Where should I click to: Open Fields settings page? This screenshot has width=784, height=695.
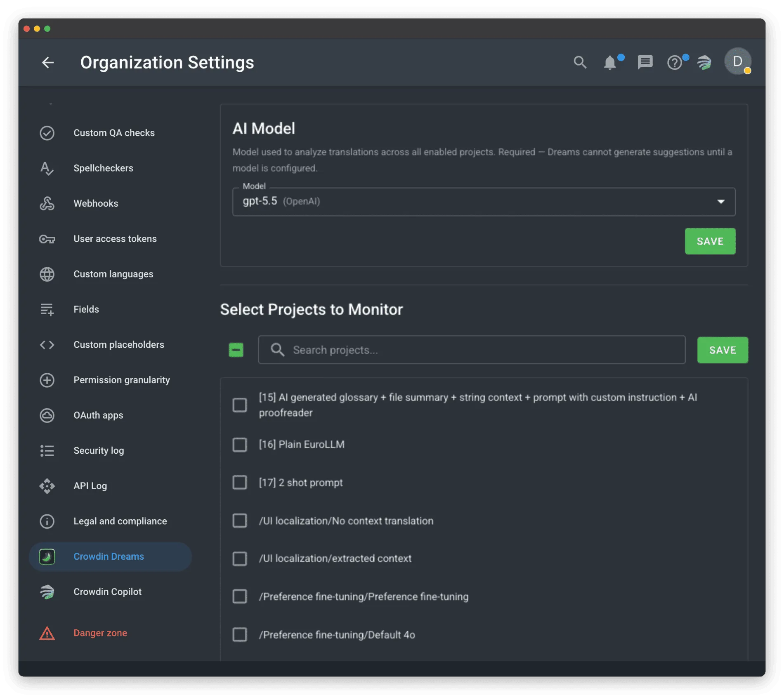point(86,309)
